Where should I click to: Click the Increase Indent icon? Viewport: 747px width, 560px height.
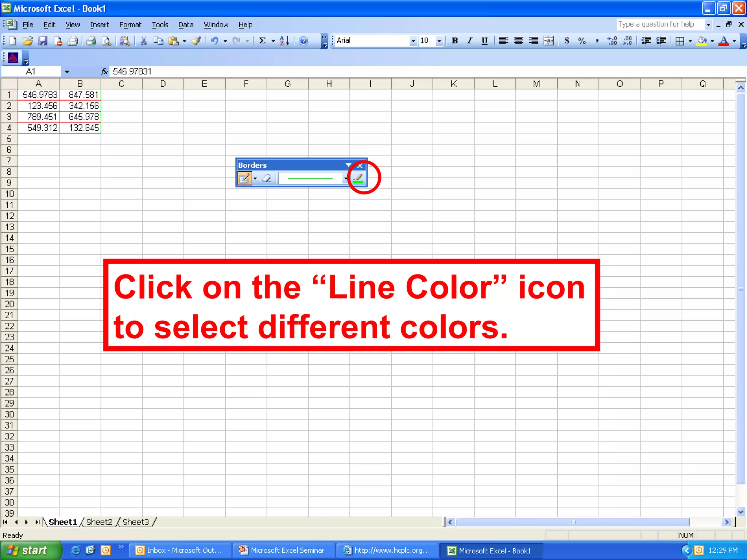[661, 41]
